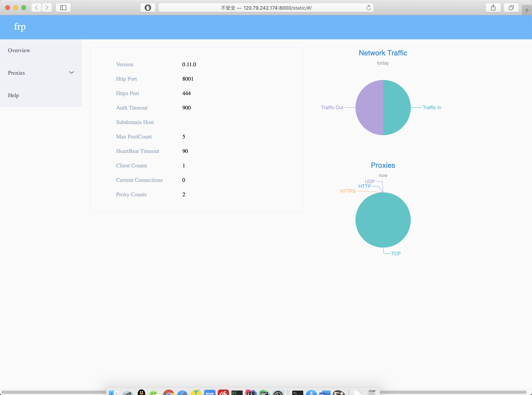This screenshot has width=532, height=395.
Task: Open Chrome from the Dock
Action: coord(169,393)
